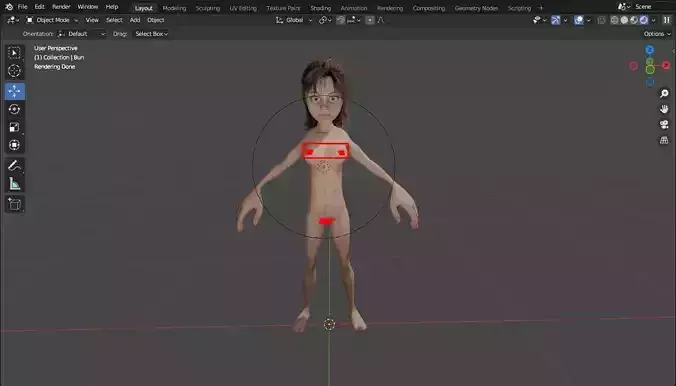Open the Global transform orientation dropdown
676x386 pixels.
point(294,20)
